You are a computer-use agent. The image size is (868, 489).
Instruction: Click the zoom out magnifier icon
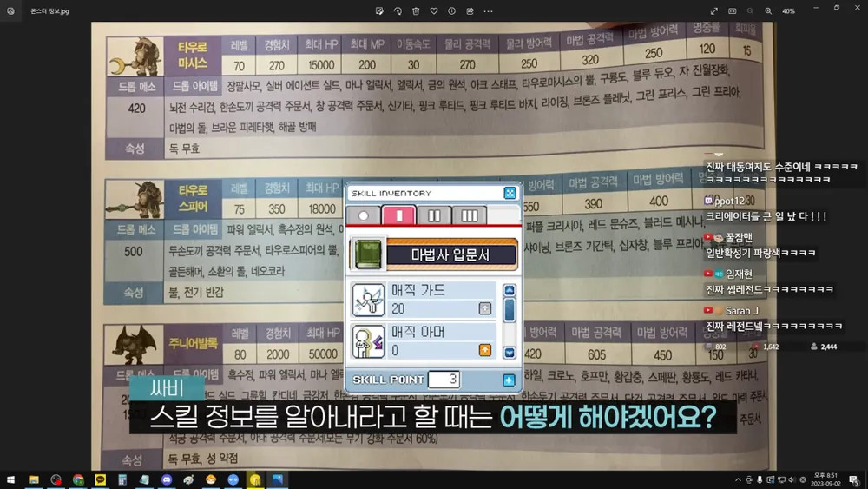click(750, 11)
